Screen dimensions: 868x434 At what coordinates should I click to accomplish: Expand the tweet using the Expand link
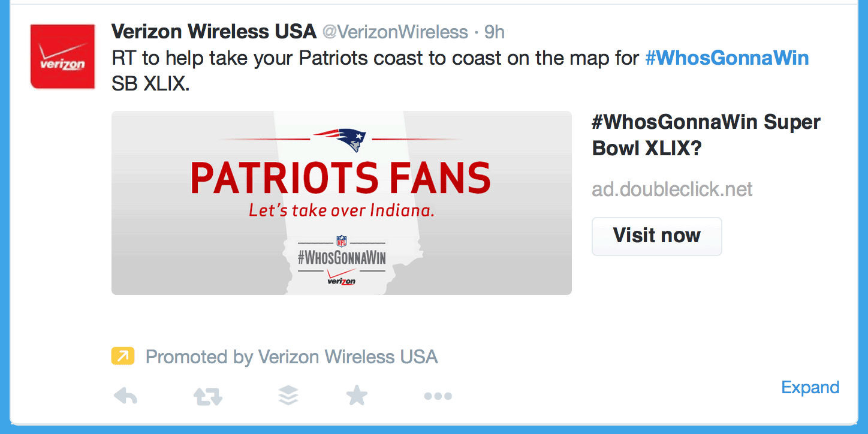(810, 387)
